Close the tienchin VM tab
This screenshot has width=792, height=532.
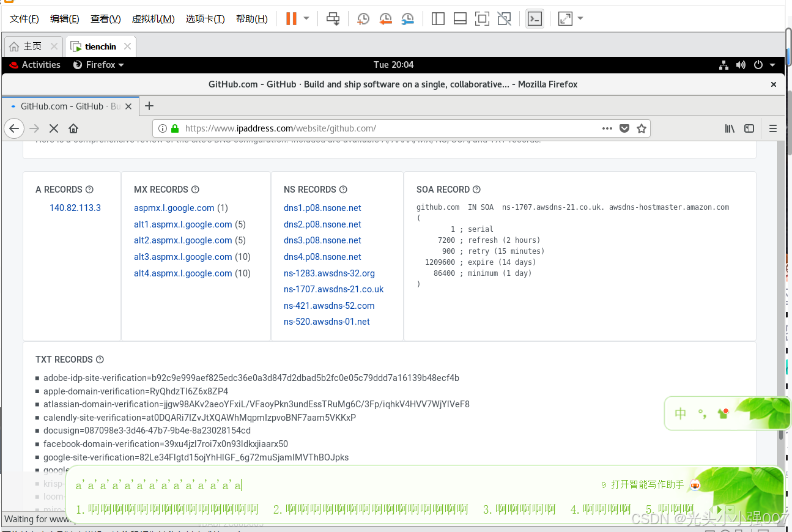point(127,46)
